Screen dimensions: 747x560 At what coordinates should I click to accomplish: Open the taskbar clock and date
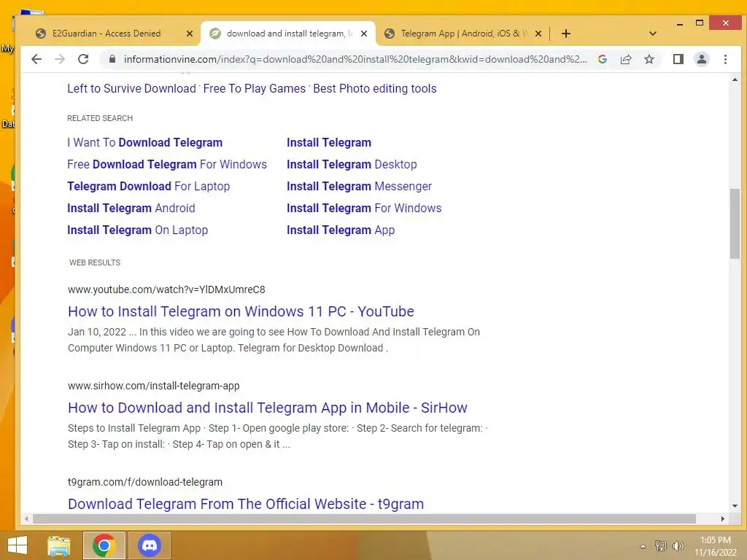[715, 546]
